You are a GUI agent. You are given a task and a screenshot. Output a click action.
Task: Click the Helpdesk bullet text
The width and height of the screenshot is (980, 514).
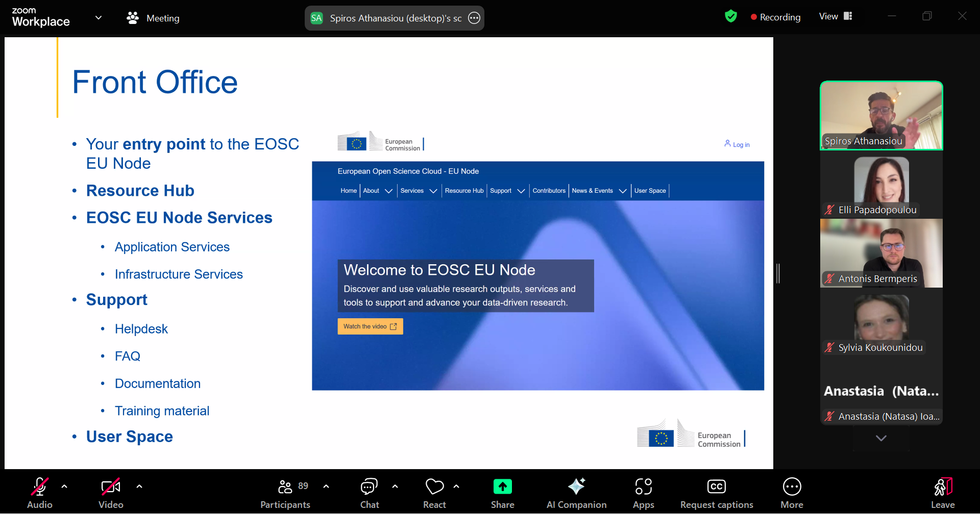pyautogui.click(x=141, y=329)
